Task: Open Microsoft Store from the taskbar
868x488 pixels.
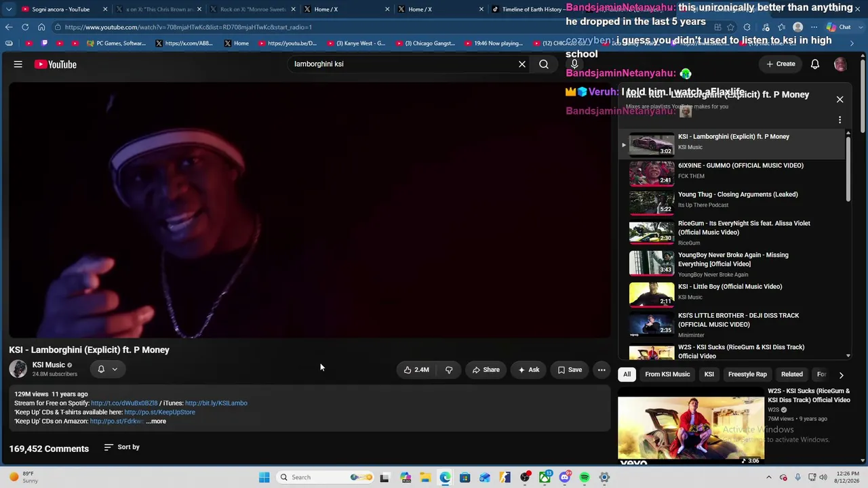Action: pos(465,477)
